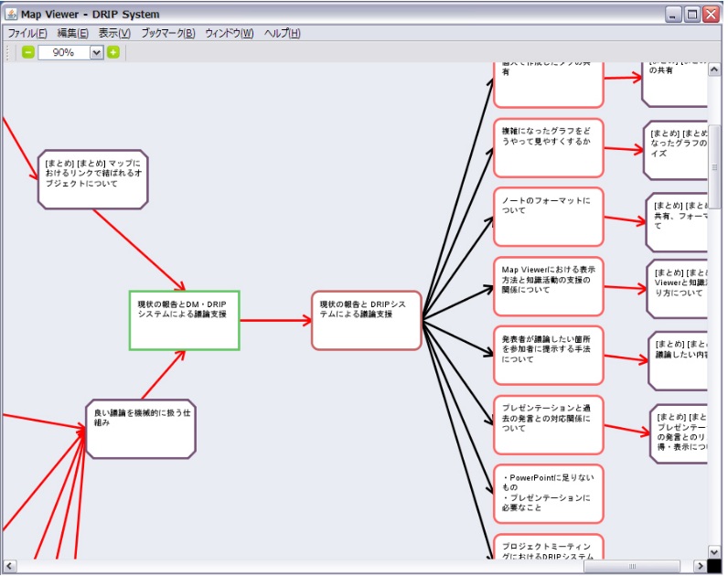The image size is (728, 576).
Task: Select node ノートのフォーマットについて
Action: tap(549, 218)
